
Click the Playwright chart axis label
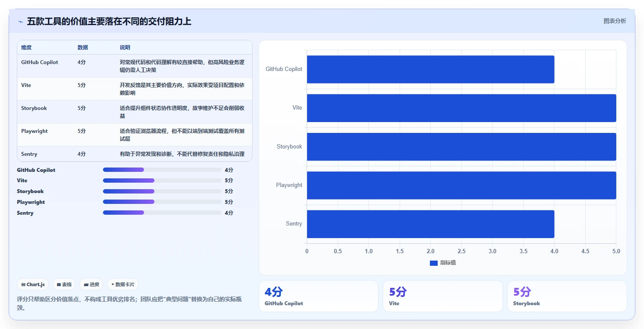click(289, 185)
